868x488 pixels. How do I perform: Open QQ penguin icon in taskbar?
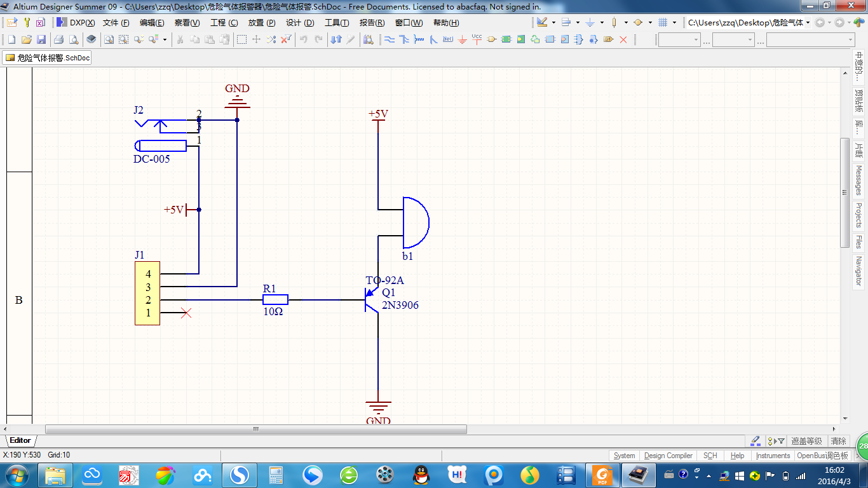point(420,475)
